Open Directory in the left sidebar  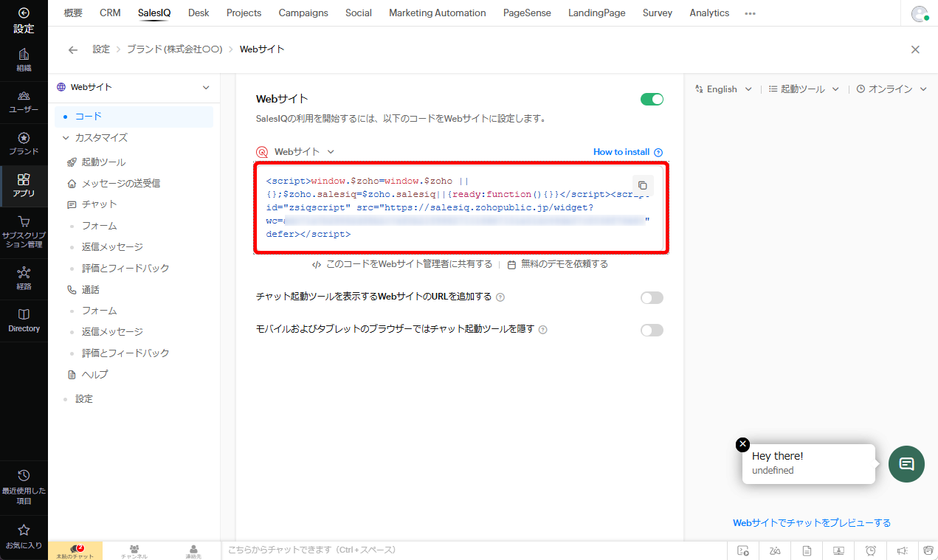pos(24,320)
